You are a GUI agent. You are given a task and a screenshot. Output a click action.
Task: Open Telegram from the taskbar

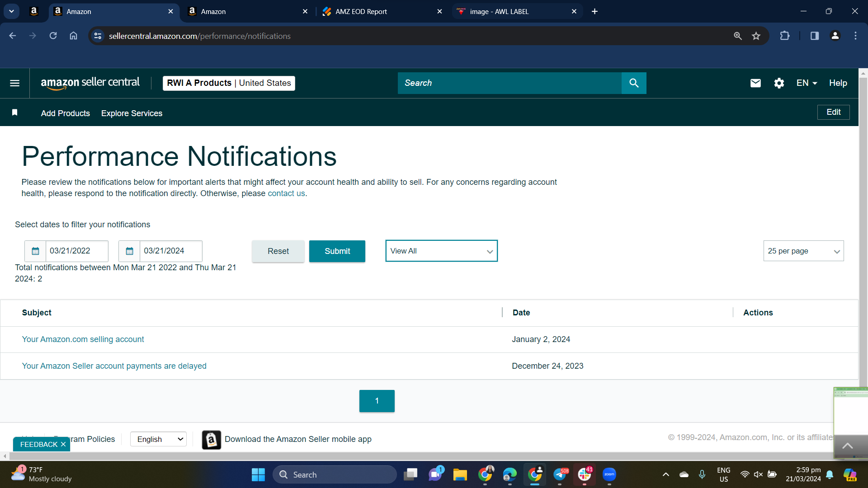(x=560, y=474)
